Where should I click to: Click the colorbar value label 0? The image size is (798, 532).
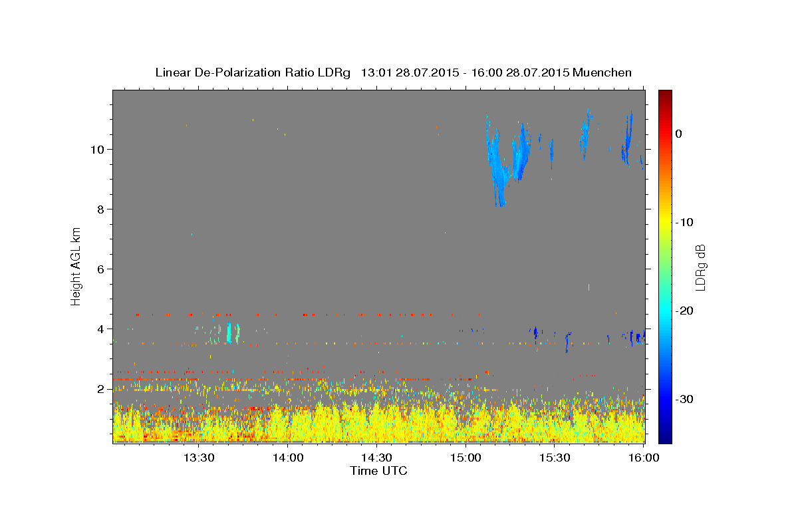(x=678, y=134)
